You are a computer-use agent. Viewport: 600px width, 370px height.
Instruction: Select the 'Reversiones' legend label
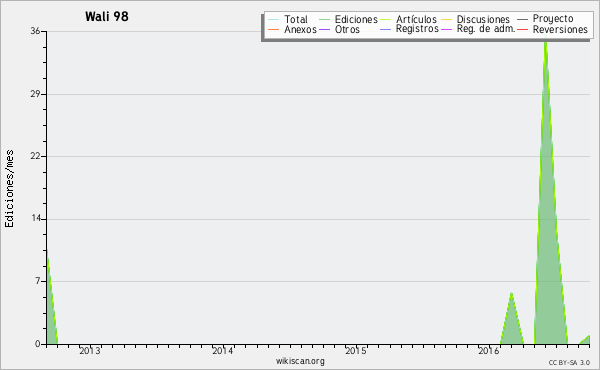point(560,29)
